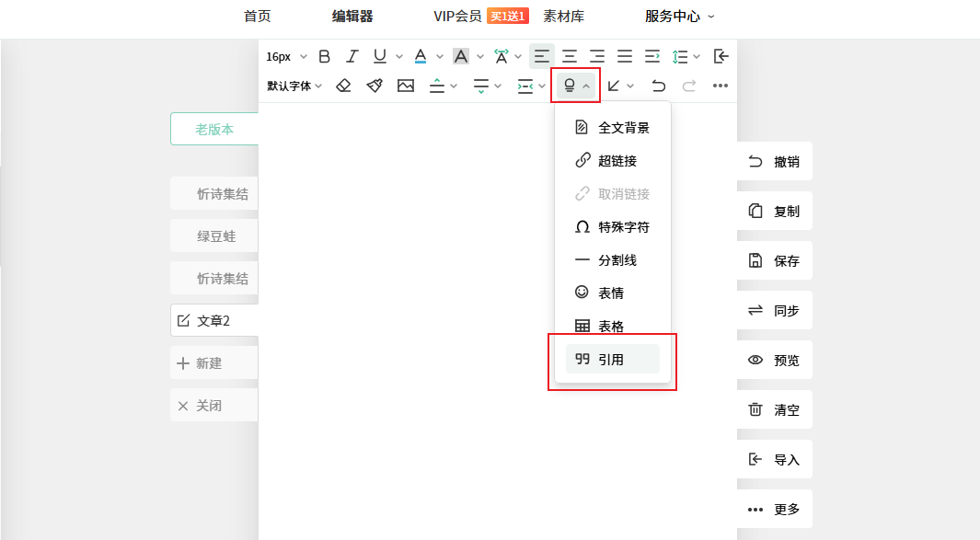This screenshot has width=980, height=540.
Task: Click the toolbar redo arrow
Action: coord(688,86)
